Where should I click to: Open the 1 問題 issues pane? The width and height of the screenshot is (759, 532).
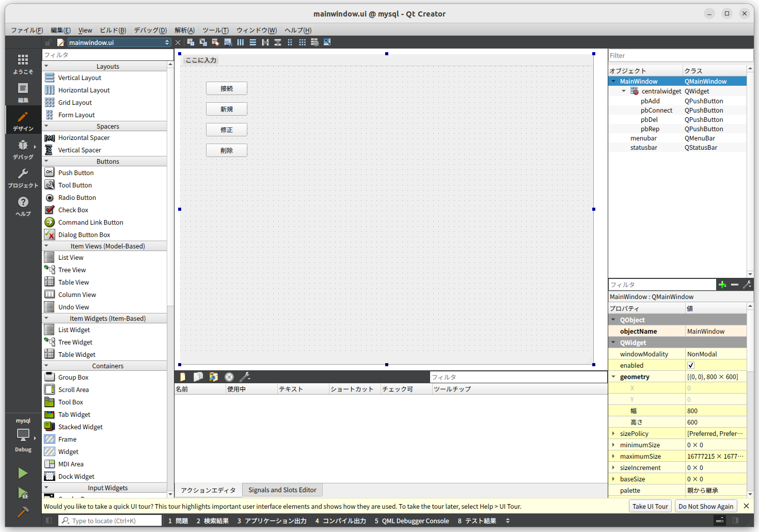178,521
